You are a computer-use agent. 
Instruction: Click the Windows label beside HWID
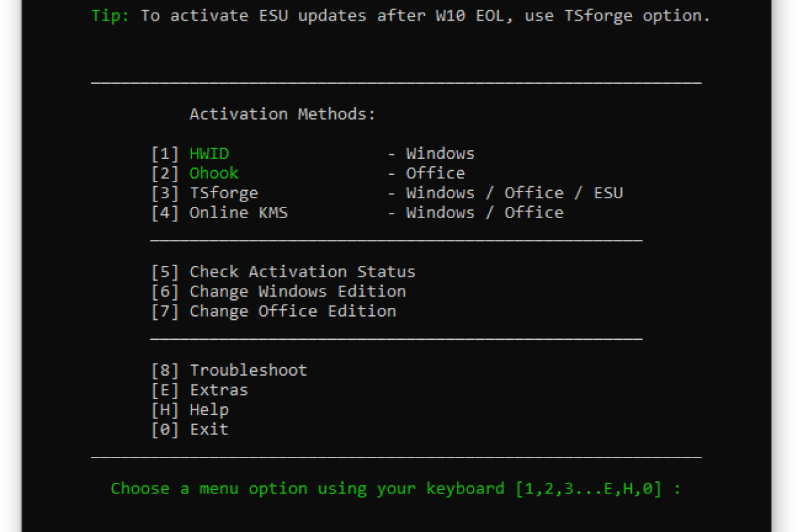pos(440,153)
